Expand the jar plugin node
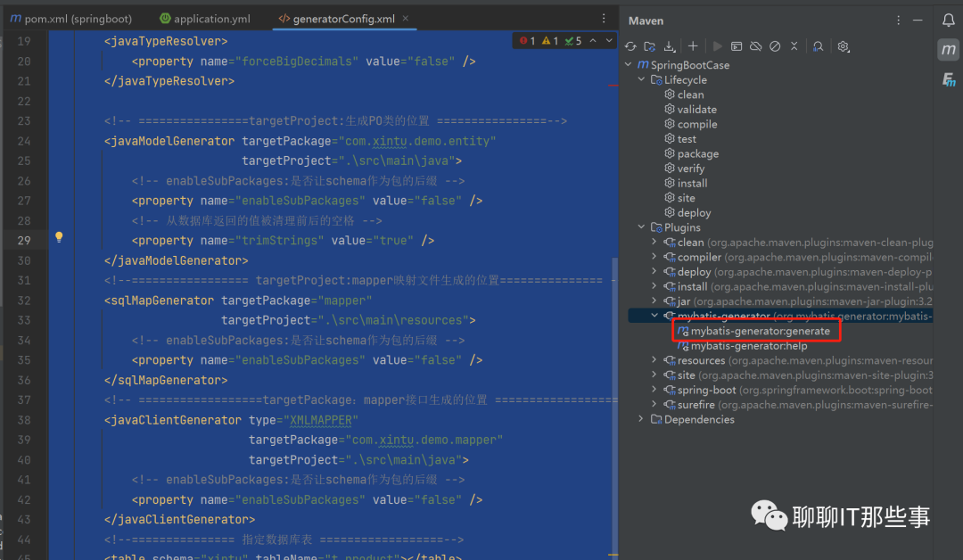 click(654, 301)
